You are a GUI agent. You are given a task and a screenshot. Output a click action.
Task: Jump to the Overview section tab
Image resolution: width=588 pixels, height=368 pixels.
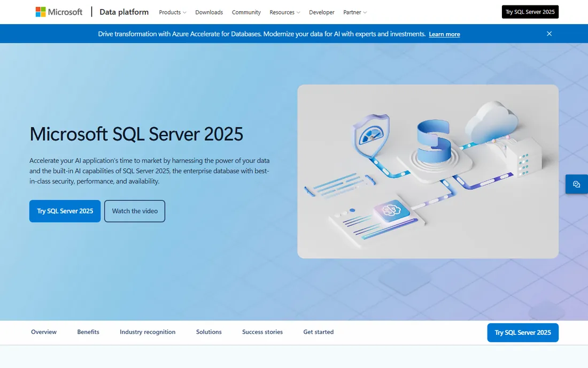(44, 332)
